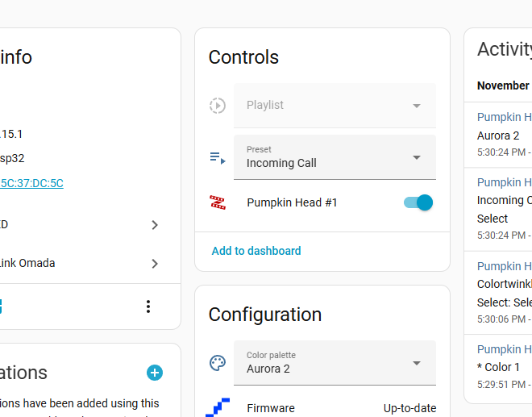Click Add to dashboard link
Viewport: 532px width, 417px height.
pyautogui.click(x=256, y=251)
